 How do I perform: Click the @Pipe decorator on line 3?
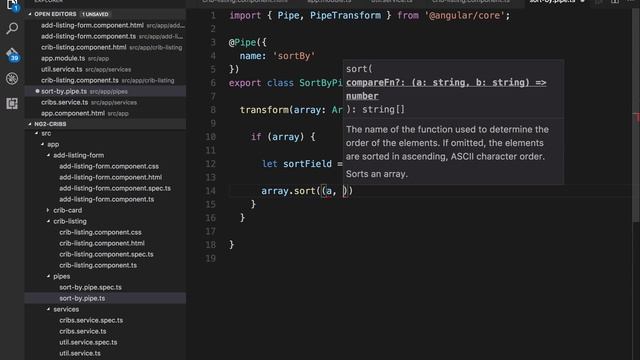pyautogui.click(x=248, y=42)
